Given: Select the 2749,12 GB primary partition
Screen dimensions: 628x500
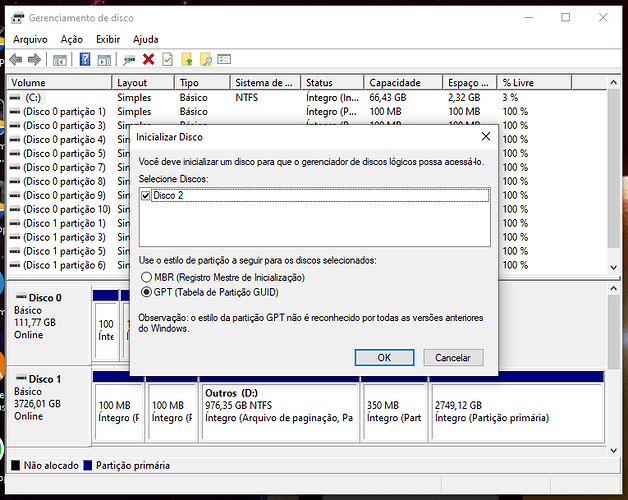Looking at the screenshot, I should (x=517, y=412).
